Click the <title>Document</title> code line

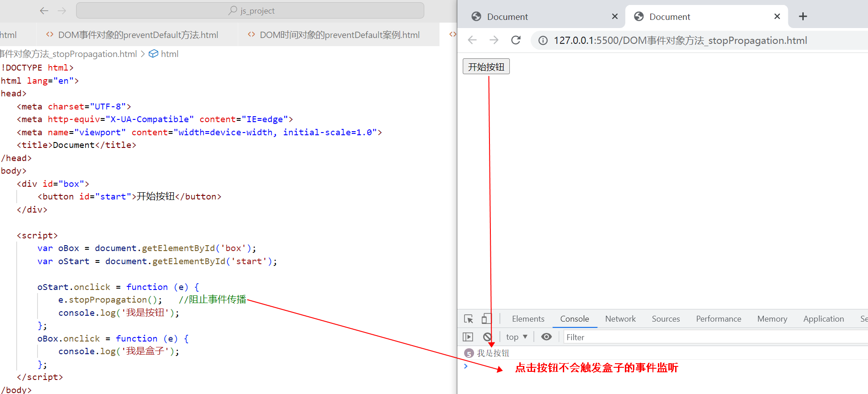(77, 145)
